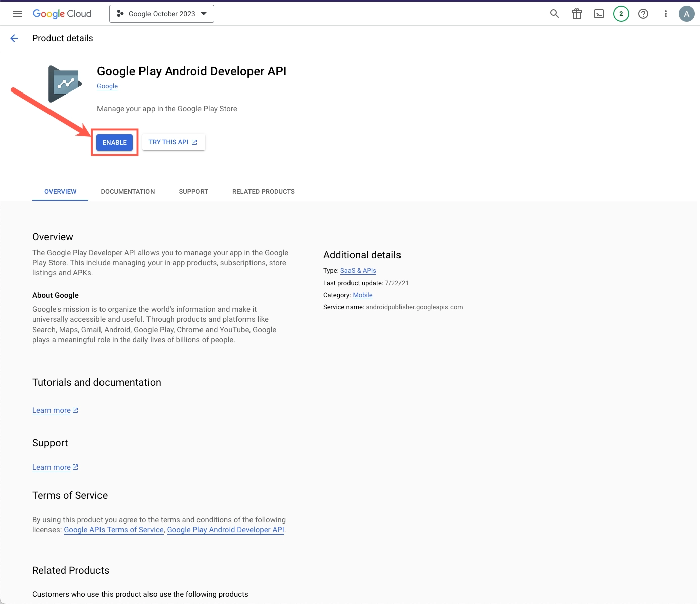This screenshot has height=604, width=700.
Task: Click the About Google subheading
Action: click(56, 295)
